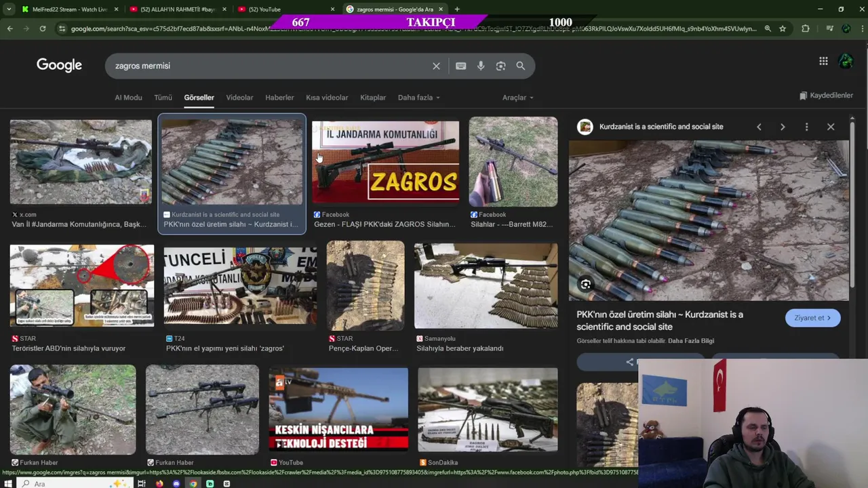This screenshot has height=488, width=868.
Task: Reload the page in Chrome
Action: 42,28
